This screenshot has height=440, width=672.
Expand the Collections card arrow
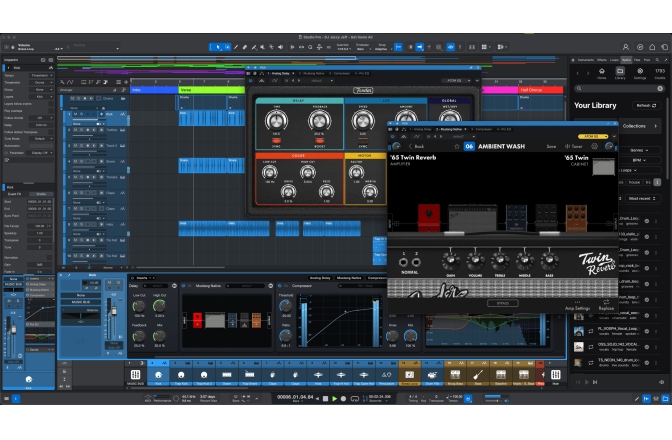(655, 126)
